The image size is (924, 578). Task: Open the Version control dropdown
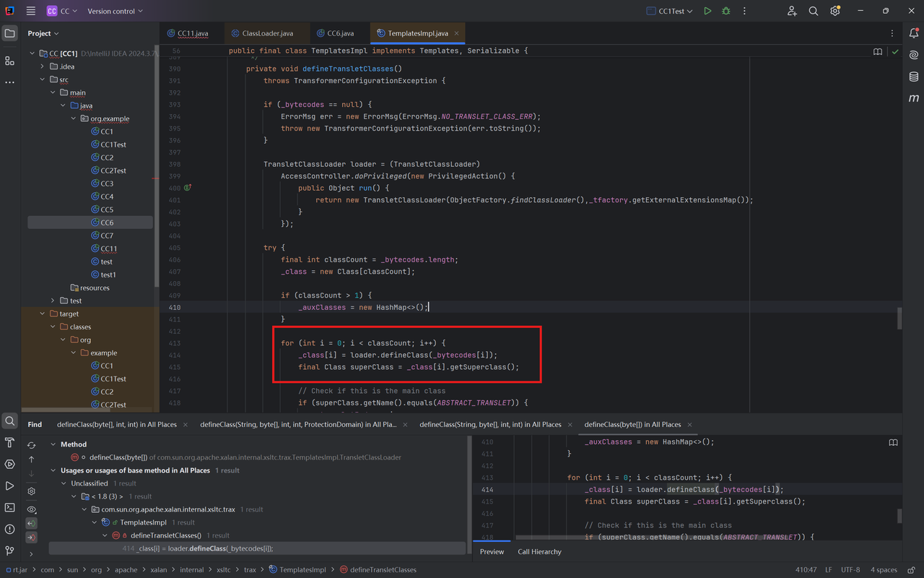coord(115,11)
